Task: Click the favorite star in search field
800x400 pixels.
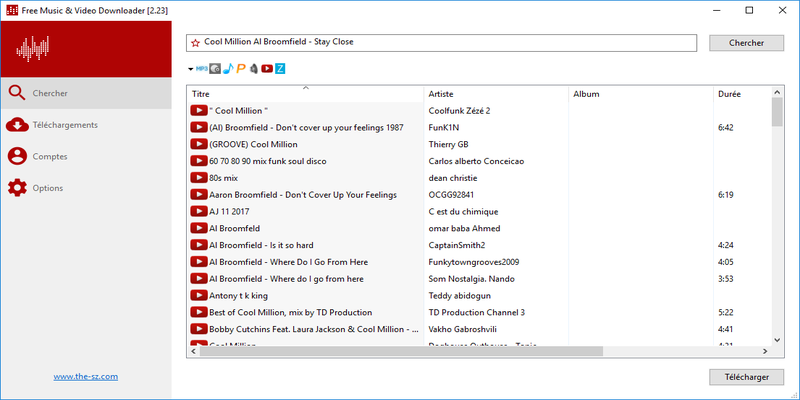Action: 195,43
